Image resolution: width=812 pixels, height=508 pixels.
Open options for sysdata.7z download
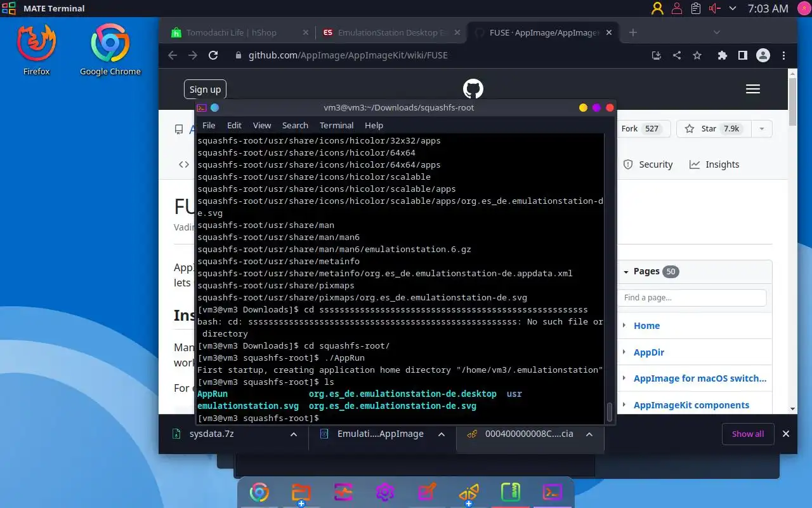coord(293,434)
